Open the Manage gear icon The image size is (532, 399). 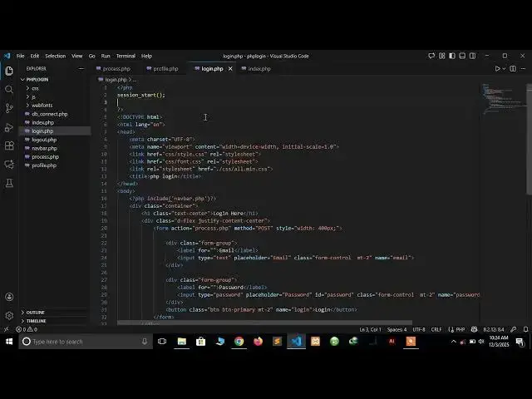coord(9,316)
